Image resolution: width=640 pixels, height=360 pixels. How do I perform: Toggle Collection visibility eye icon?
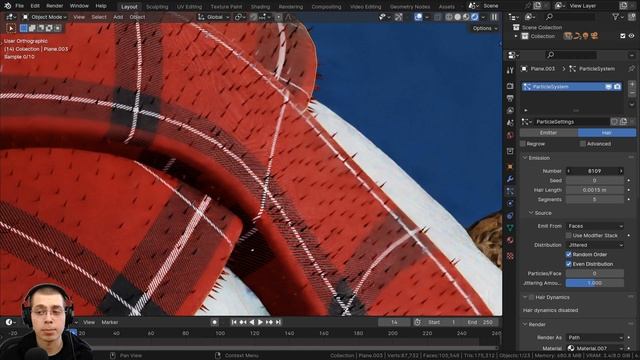coord(631,36)
